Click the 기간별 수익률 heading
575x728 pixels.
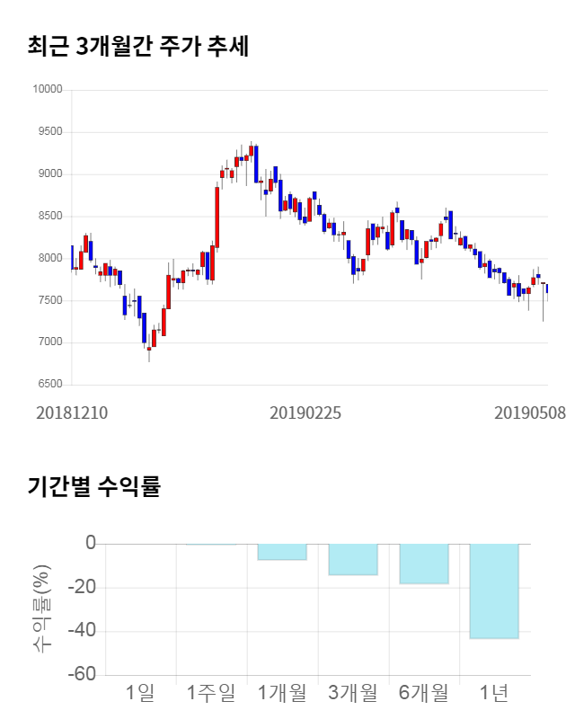93,487
